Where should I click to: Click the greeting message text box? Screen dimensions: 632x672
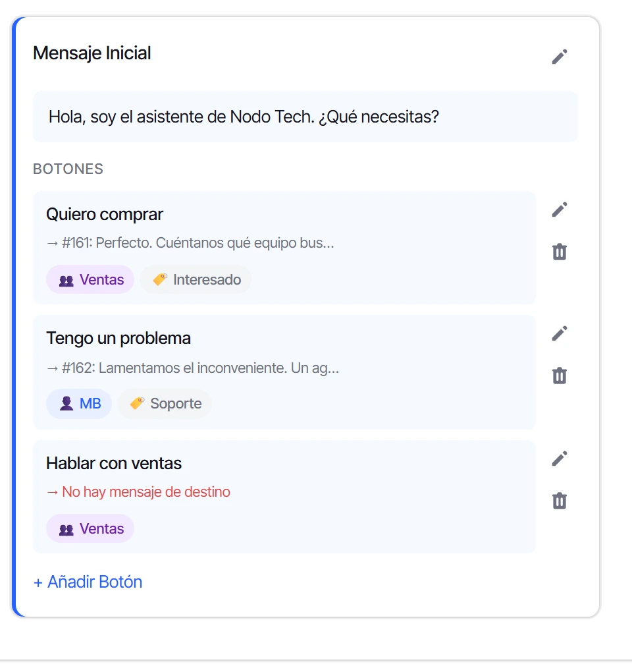305,117
